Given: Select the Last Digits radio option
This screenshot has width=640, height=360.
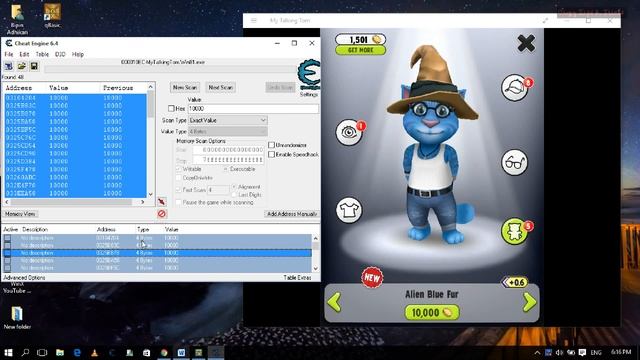Looking at the screenshot, I should tap(234, 195).
